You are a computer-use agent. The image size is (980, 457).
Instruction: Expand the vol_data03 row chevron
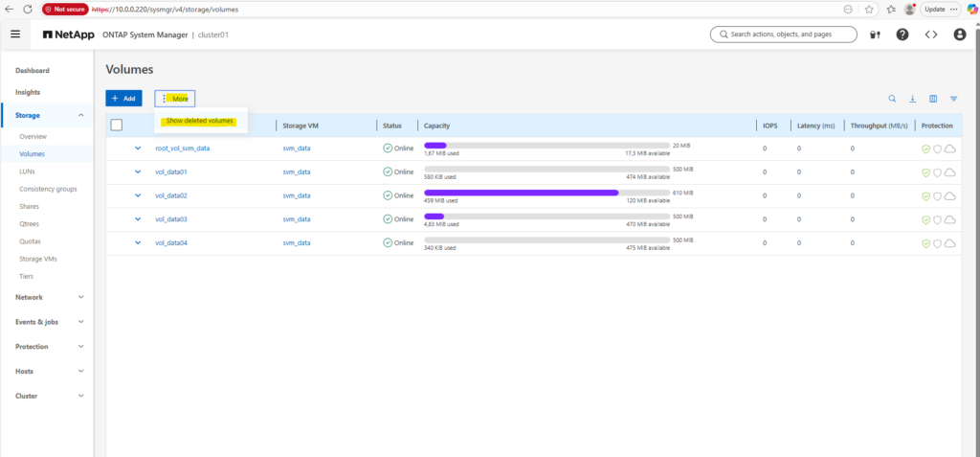click(x=138, y=218)
